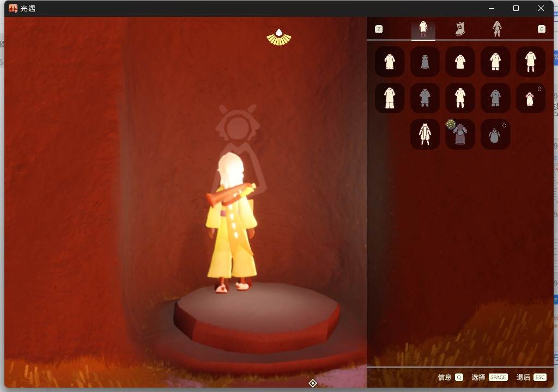The height and width of the screenshot is (392, 558).
Task: Select the round grey outfit with the droplet mark
Action: click(495, 134)
